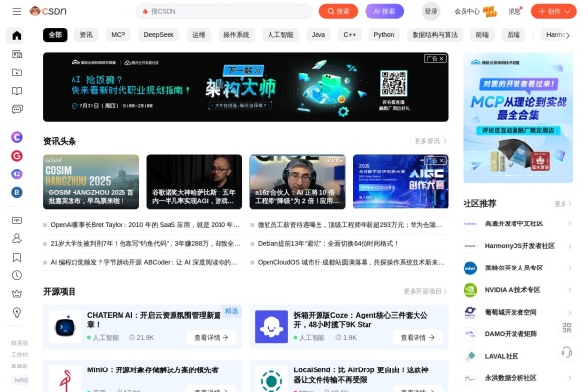Open the chat bubble icon in left sidebar
Screen dimensions: 588x392
17,109
